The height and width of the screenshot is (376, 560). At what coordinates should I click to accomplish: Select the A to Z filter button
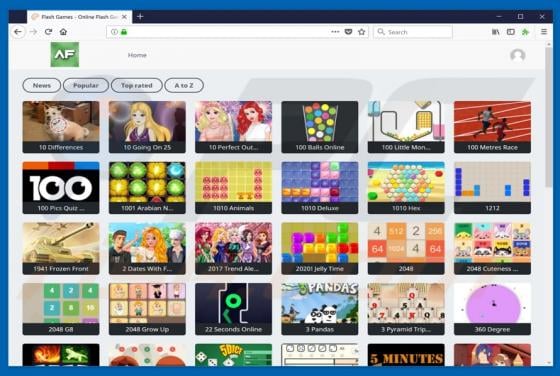(184, 85)
